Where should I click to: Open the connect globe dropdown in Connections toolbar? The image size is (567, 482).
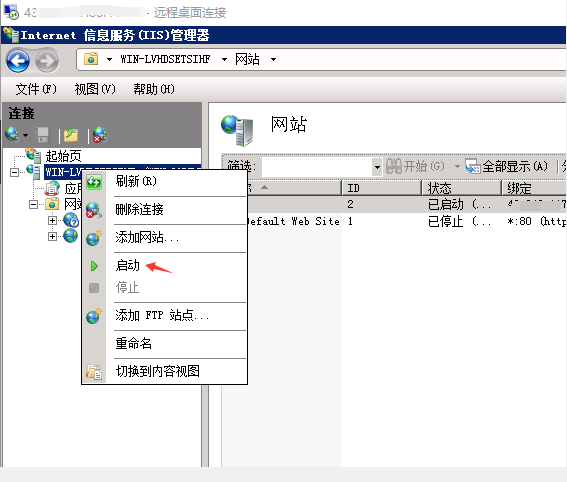tap(25, 136)
